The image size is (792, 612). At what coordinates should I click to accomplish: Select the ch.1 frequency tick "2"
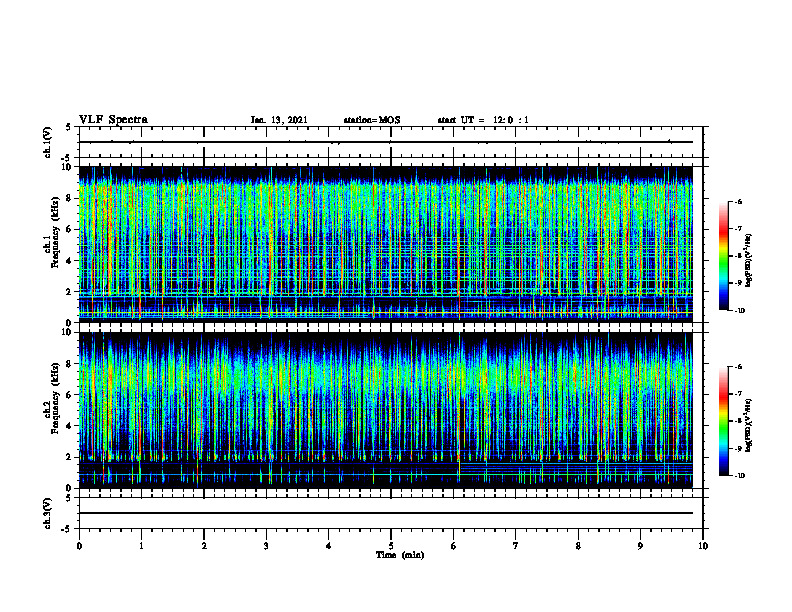(x=70, y=292)
